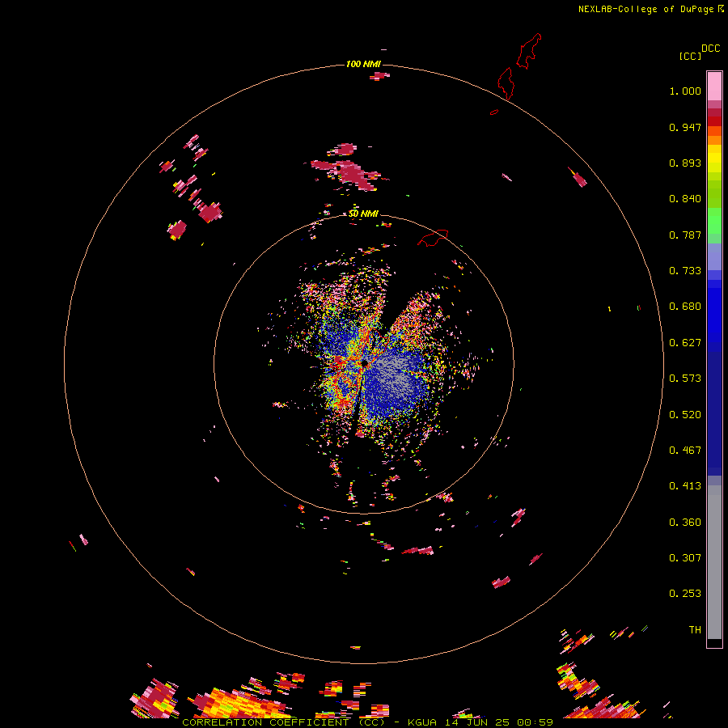Click the [CC] legend unit label
Screen dimensions: 728x728
pyautogui.click(x=690, y=56)
